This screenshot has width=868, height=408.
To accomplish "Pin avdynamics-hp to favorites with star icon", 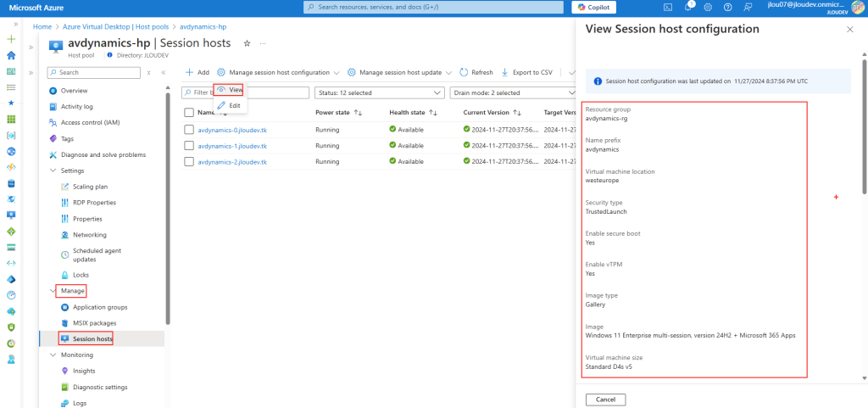I will 247,43.
